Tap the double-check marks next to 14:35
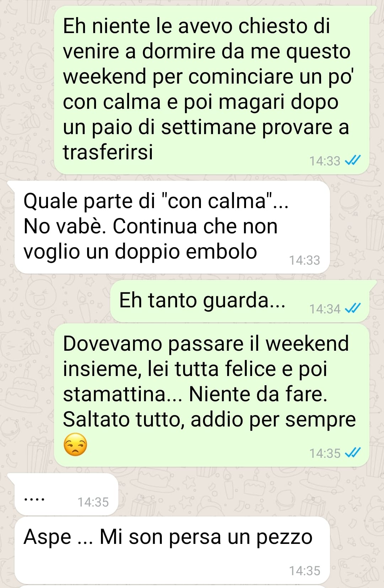 coord(353,453)
